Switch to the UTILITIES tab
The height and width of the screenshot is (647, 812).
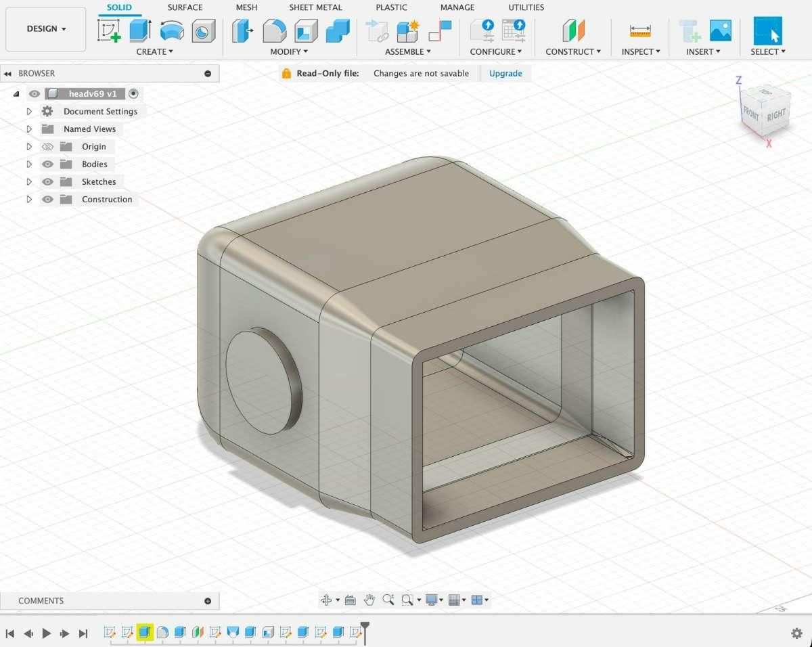pos(526,7)
